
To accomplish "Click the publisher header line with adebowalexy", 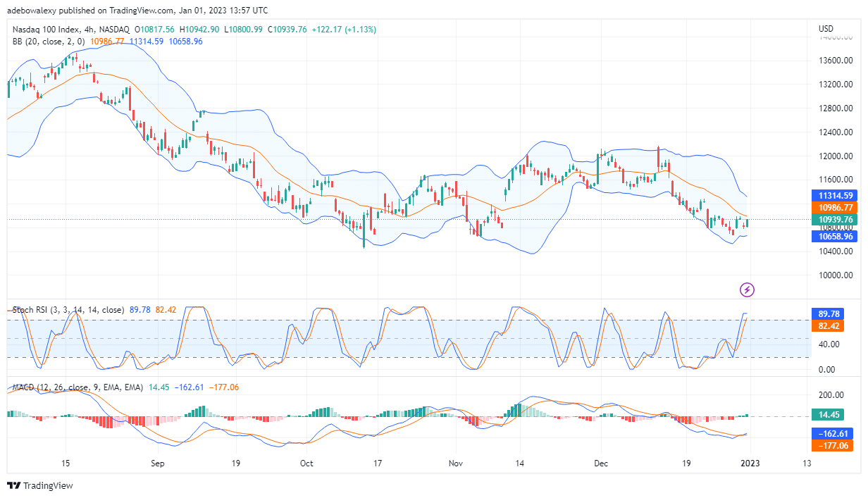I will click(x=137, y=11).
